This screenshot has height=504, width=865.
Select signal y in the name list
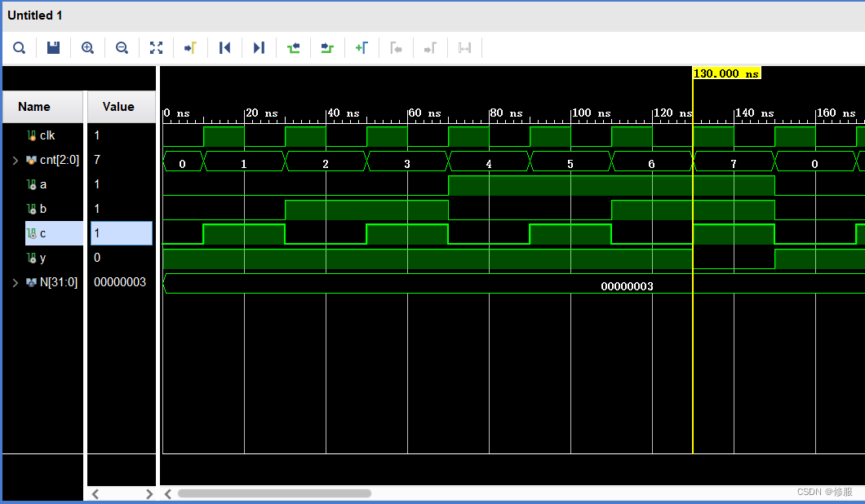[42, 258]
